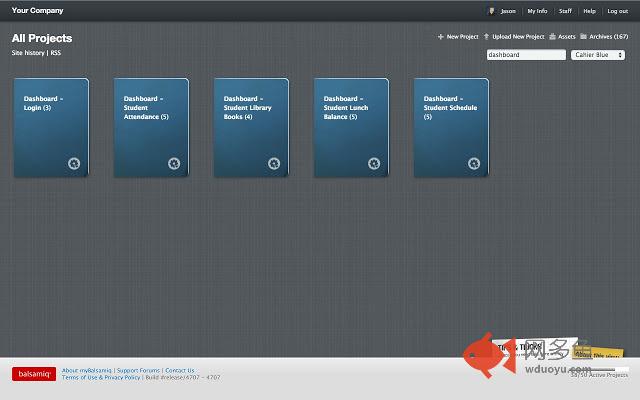The image size is (640, 400).
Task: Expand the Cahier Blue theme dropdown
Action: (x=597, y=55)
